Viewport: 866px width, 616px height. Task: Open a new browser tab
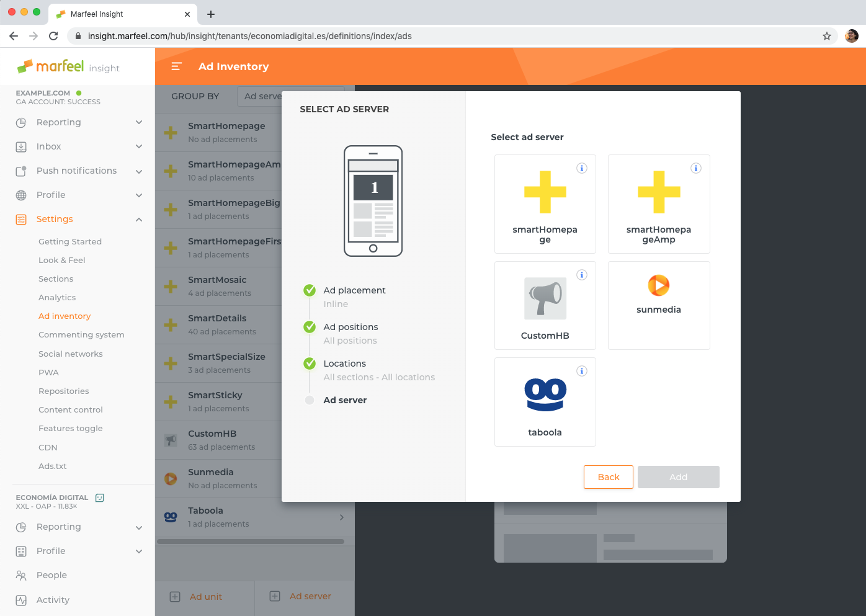211,14
